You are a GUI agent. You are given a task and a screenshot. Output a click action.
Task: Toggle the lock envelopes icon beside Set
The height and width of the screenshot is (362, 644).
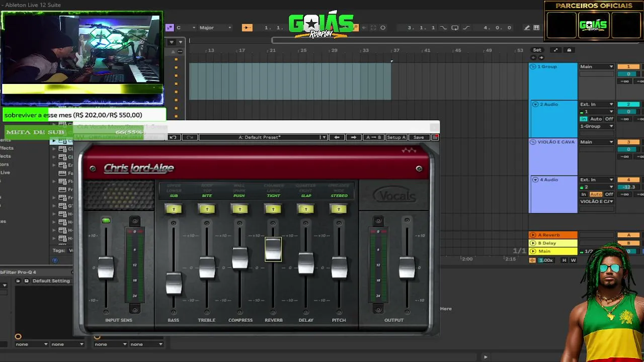pyautogui.click(x=569, y=50)
